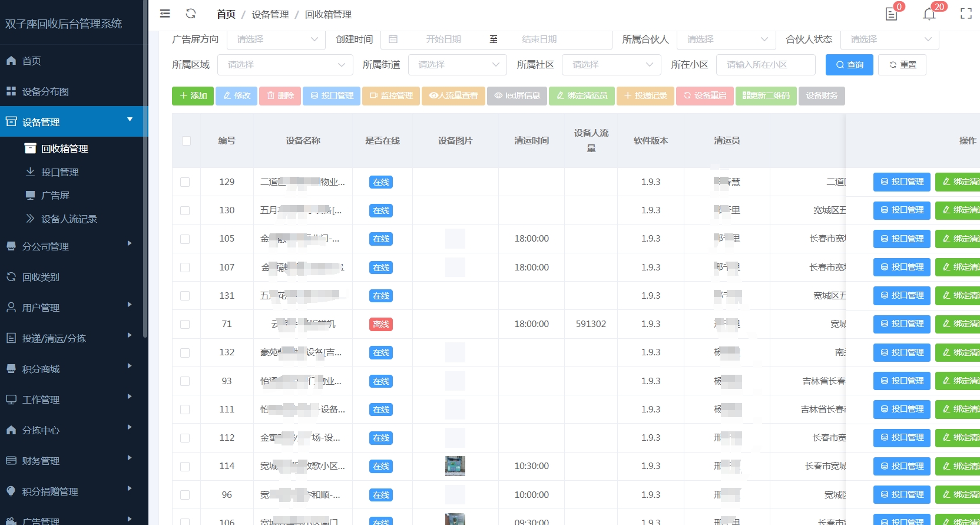Click the hamburger menu collapse icon
This screenshot has width=980, height=525.
[x=165, y=14]
